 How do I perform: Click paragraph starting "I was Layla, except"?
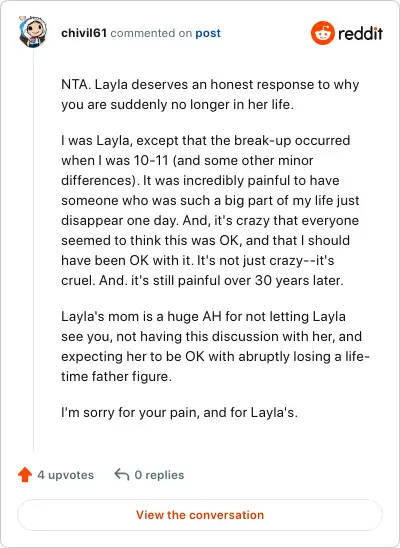pos(210,210)
